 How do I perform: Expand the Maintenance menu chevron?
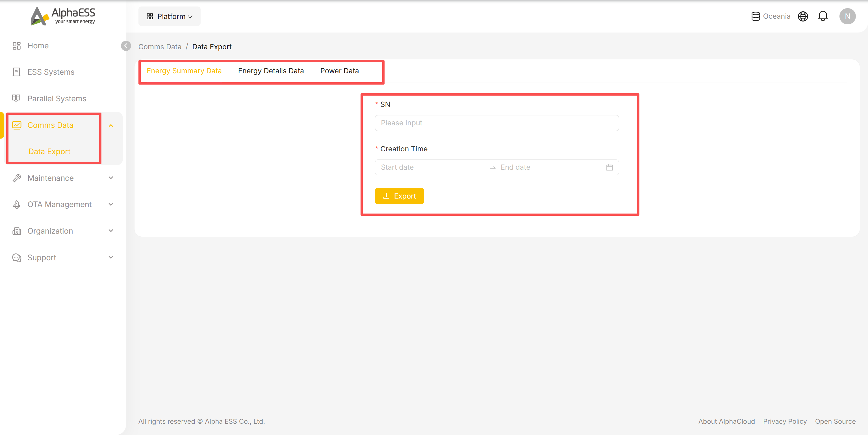(x=111, y=178)
